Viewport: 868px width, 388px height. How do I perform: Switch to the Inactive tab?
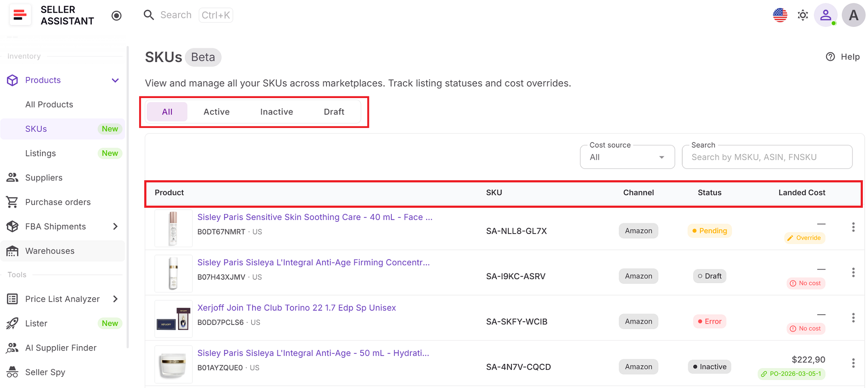(x=276, y=112)
